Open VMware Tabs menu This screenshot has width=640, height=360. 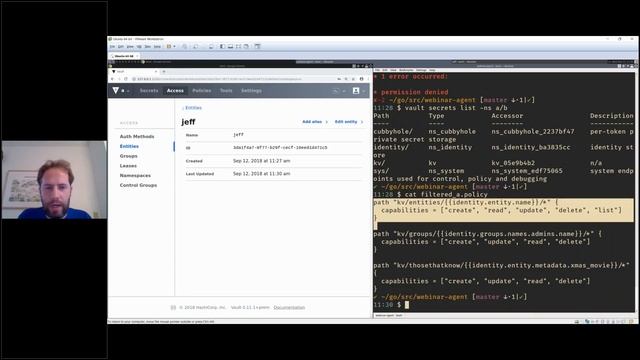tap(148, 47)
